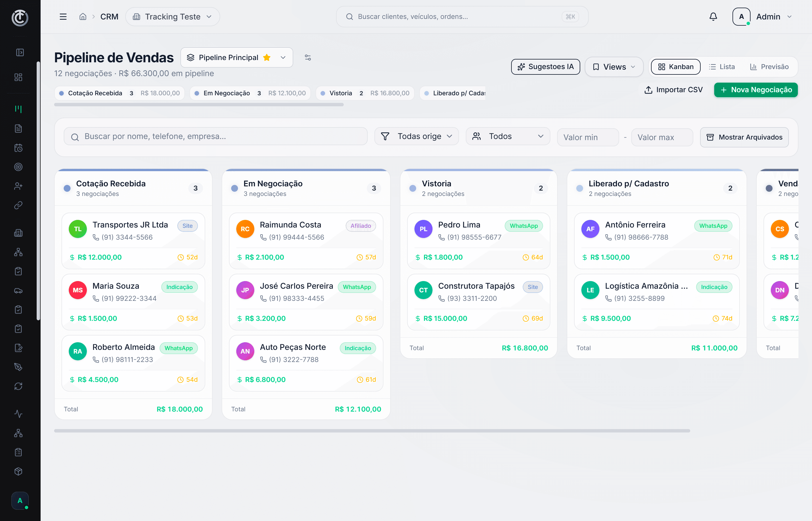
Task: Switch to Lista view
Action: 722,67
